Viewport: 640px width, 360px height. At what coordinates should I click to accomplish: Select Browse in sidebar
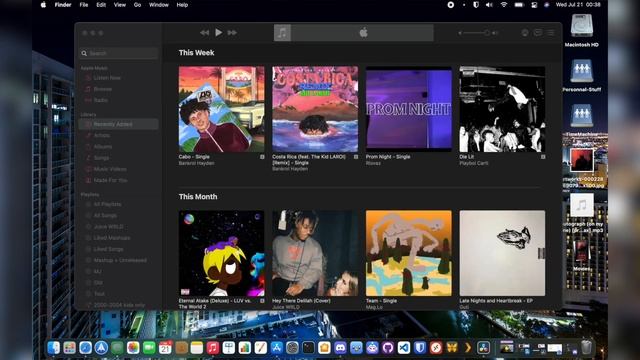[x=102, y=89]
